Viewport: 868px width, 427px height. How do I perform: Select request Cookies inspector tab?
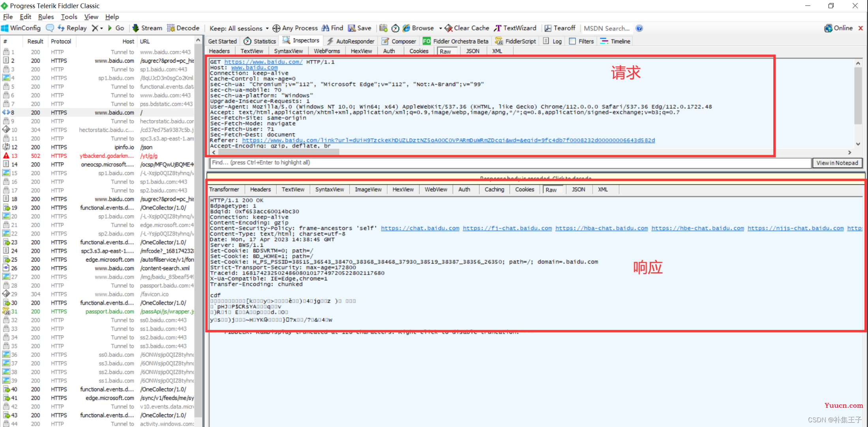pos(419,51)
